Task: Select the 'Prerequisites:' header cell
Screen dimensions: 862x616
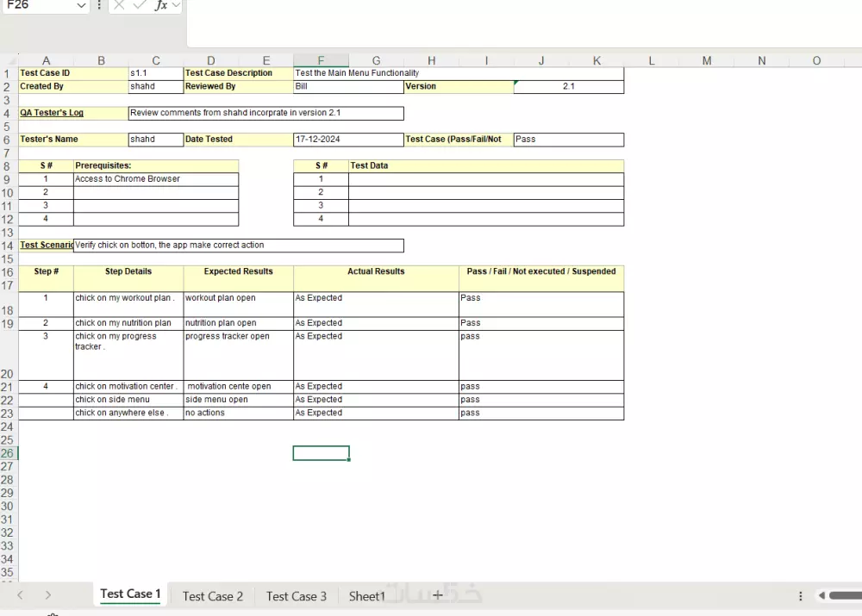Action: click(156, 166)
